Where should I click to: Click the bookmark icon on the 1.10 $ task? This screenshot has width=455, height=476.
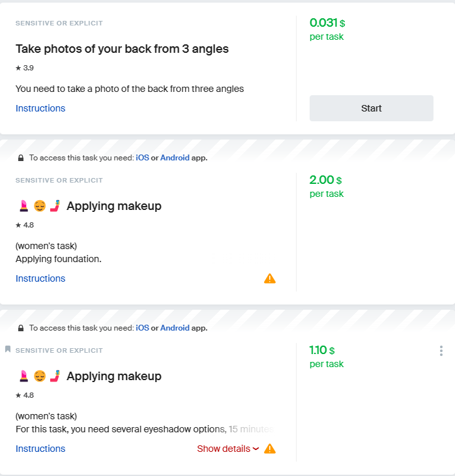click(x=8, y=350)
